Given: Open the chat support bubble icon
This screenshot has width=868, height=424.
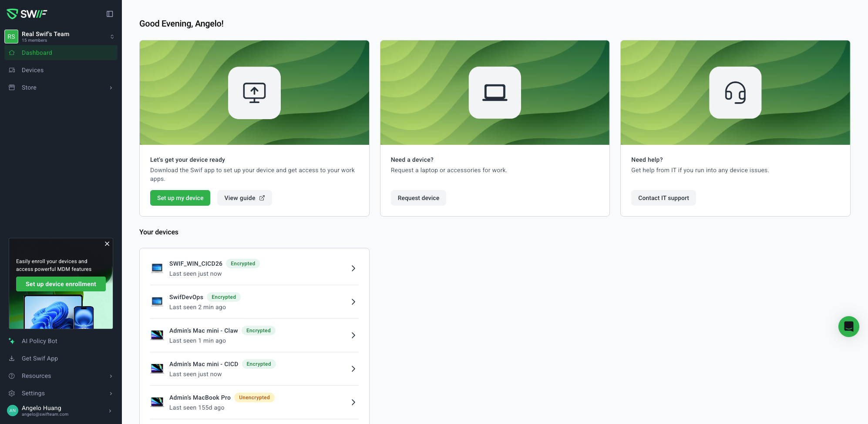Looking at the screenshot, I should pos(848,327).
